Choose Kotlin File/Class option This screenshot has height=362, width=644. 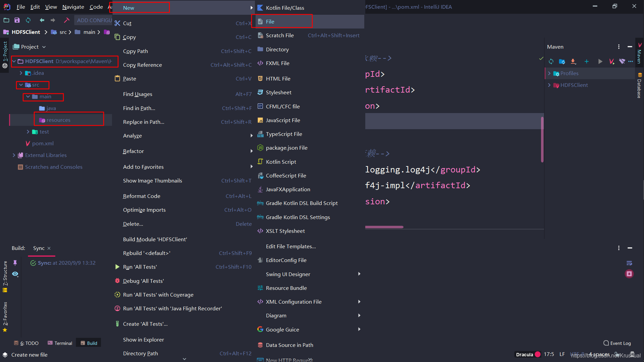point(310,8)
